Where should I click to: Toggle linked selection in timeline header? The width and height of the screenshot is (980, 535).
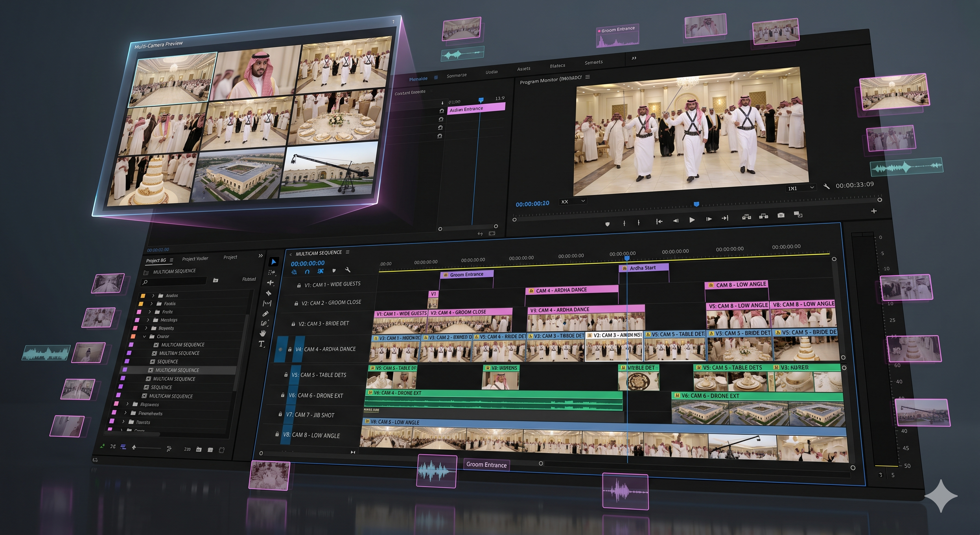click(321, 271)
